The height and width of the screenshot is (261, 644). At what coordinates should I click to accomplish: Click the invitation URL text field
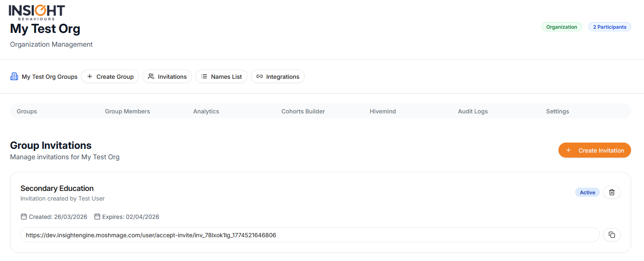click(x=310, y=235)
